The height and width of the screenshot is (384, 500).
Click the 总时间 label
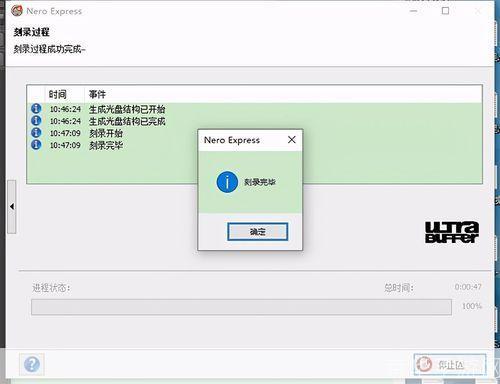(x=399, y=287)
